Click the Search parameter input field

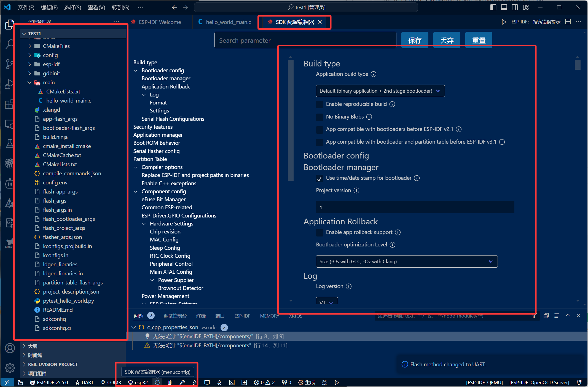coord(305,40)
